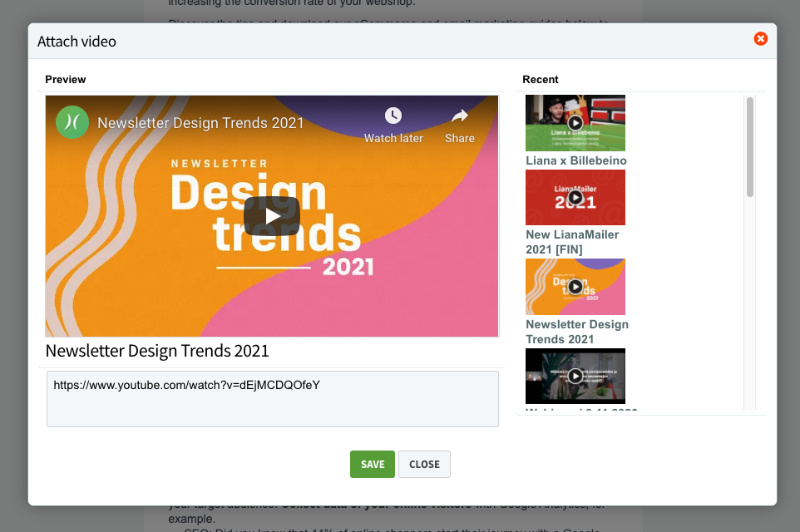
Task: Select the dark webinar video thumbnail
Action: point(575,376)
